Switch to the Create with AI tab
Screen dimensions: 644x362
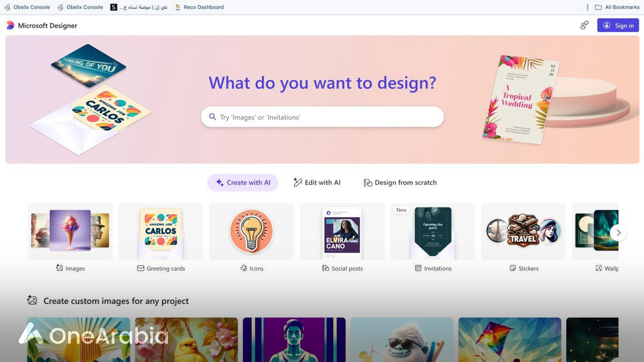(x=243, y=182)
